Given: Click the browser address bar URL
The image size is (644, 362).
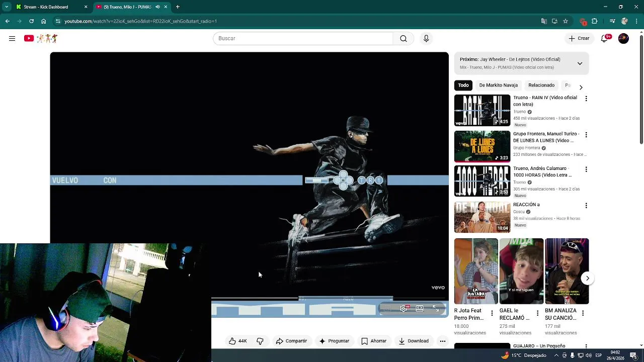Looking at the screenshot, I should click(140, 21).
